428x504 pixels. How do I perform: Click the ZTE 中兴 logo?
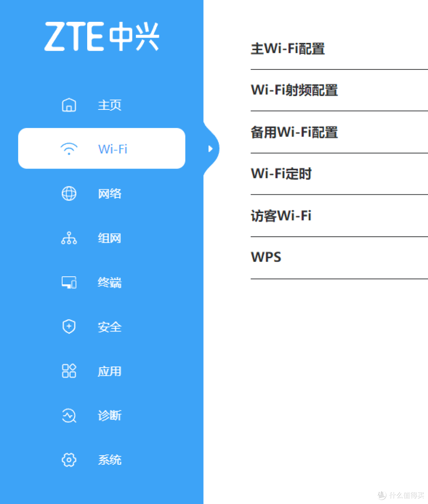coord(102,36)
